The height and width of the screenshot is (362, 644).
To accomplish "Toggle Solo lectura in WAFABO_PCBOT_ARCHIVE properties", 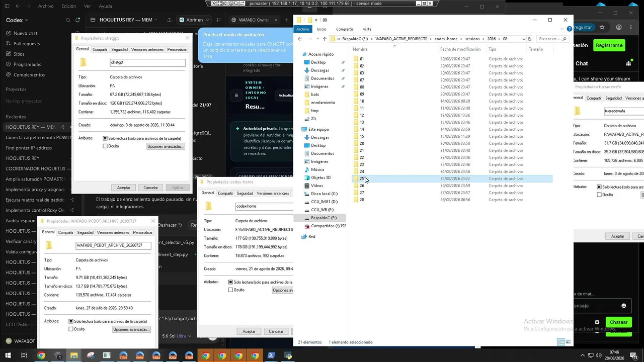I will pyautogui.click(x=71, y=321).
